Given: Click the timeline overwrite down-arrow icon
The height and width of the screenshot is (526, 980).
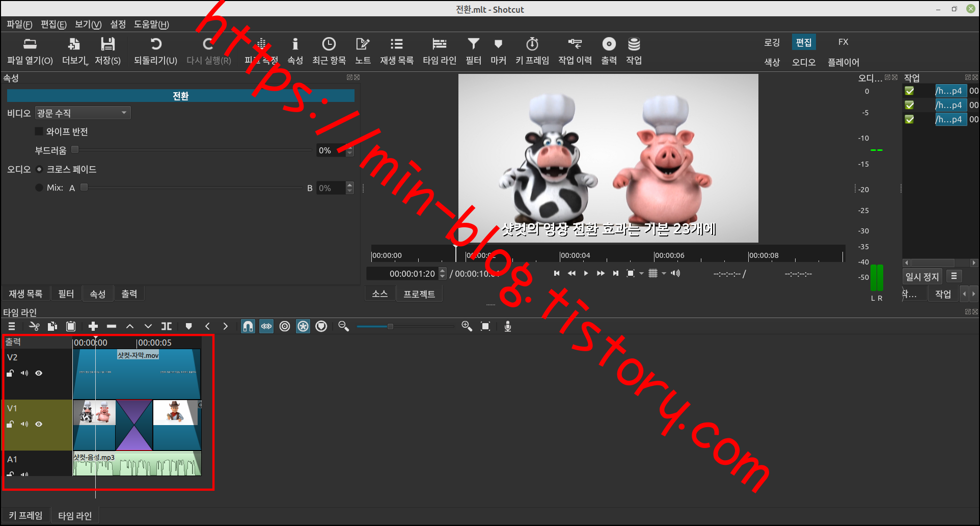Looking at the screenshot, I should (x=148, y=326).
